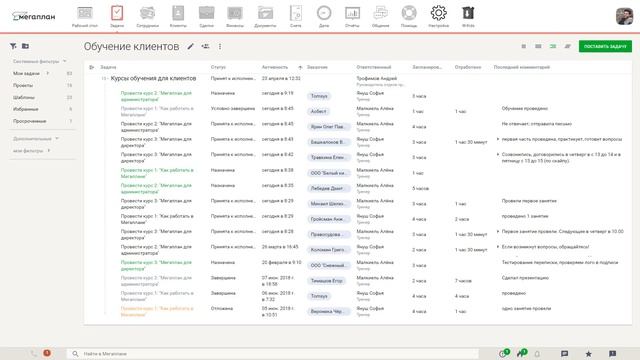The image size is (640, 360).
Task: Switch to second view mode icon
Action: (x=538, y=47)
